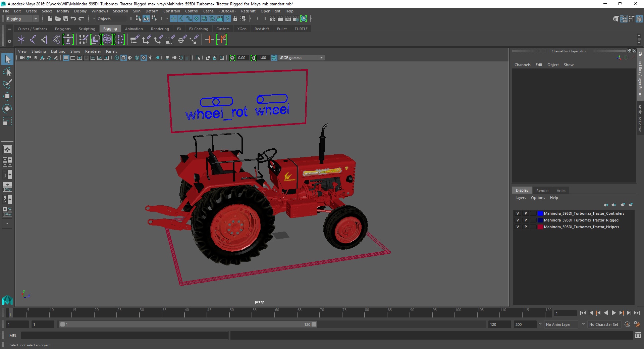Click the Open Scene folder icon
Screen dimensions: 644x349
(58, 19)
